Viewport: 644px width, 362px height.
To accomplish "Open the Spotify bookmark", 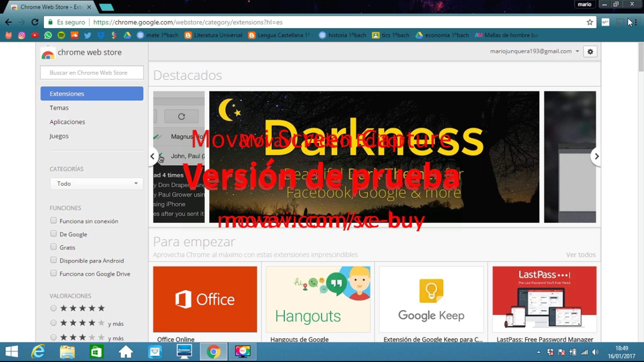I will 61,35.
